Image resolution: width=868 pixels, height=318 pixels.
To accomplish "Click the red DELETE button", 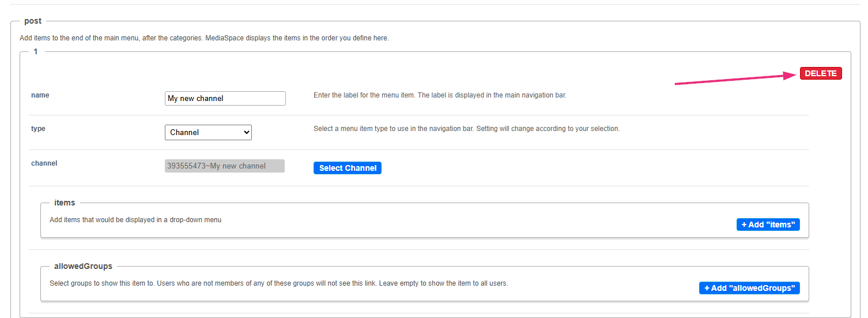I will click(x=820, y=73).
